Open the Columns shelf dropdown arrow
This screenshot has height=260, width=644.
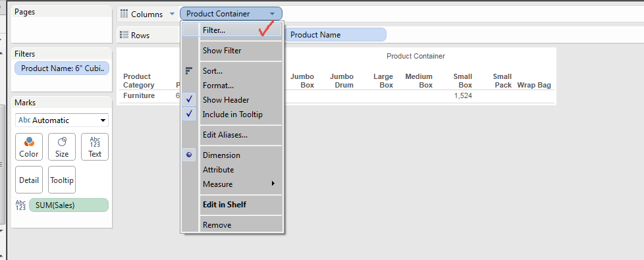(x=172, y=14)
